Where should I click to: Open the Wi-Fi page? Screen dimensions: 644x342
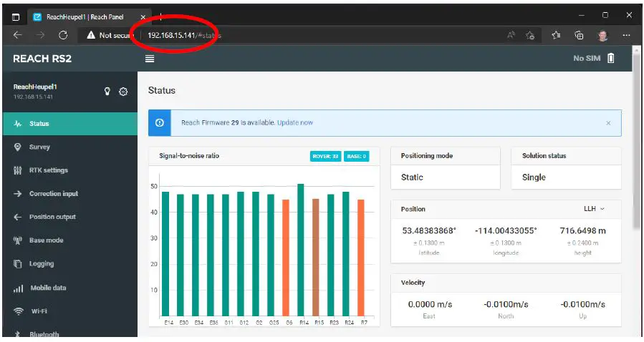pos(70,311)
